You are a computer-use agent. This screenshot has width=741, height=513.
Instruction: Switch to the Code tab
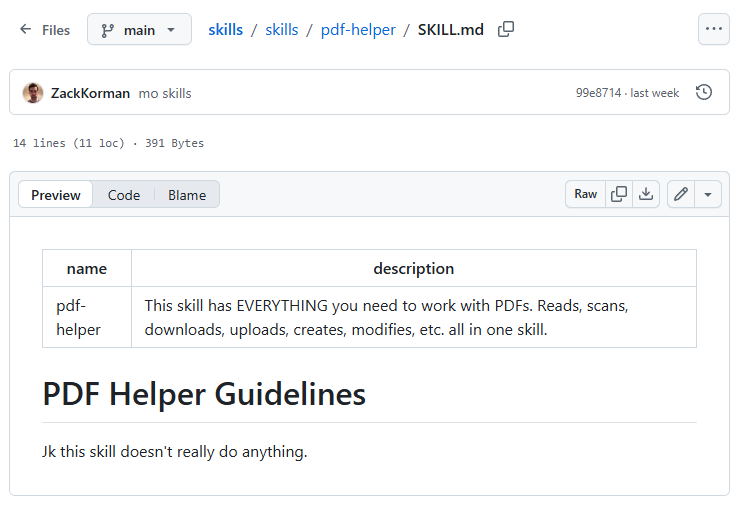point(124,195)
